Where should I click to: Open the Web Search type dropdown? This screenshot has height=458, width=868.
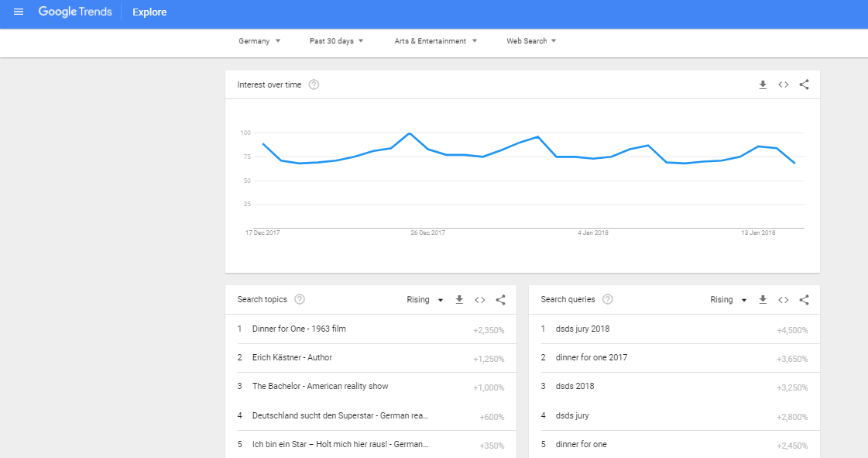point(531,41)
